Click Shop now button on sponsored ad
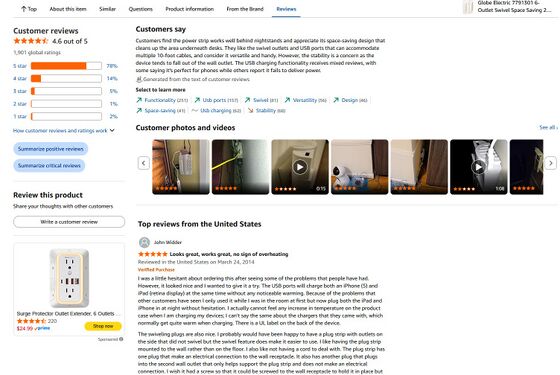This screenshot has height=375, width=560. click(x=103, y=326)
